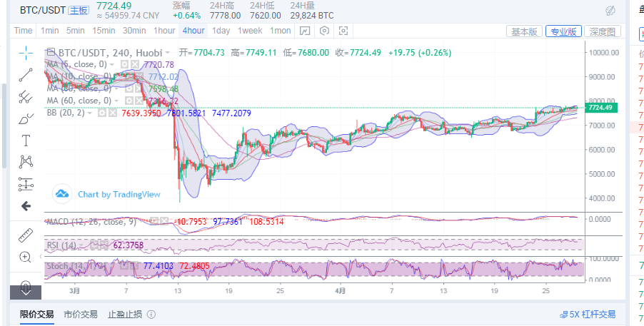Open the ruler measure tool
644x326 pixels.
point(26,234)
